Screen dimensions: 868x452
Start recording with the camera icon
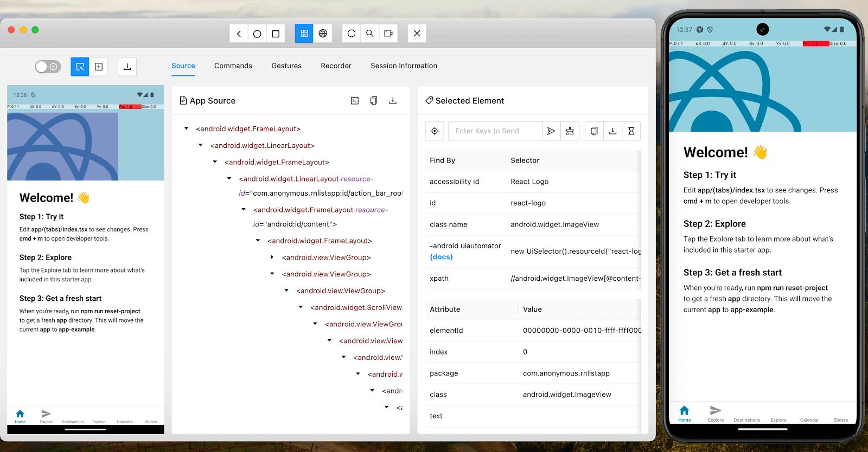pos(388,34)
